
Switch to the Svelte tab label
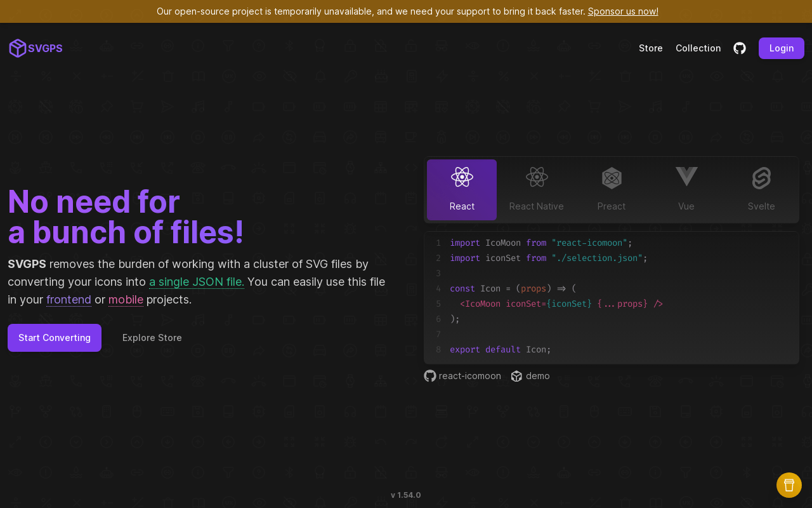pos(761,206)
